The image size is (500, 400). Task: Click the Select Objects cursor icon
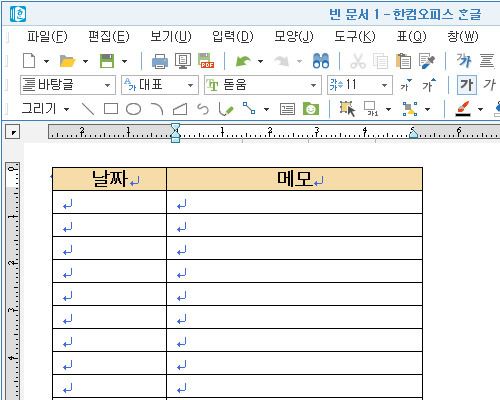[x=347, y=109]
